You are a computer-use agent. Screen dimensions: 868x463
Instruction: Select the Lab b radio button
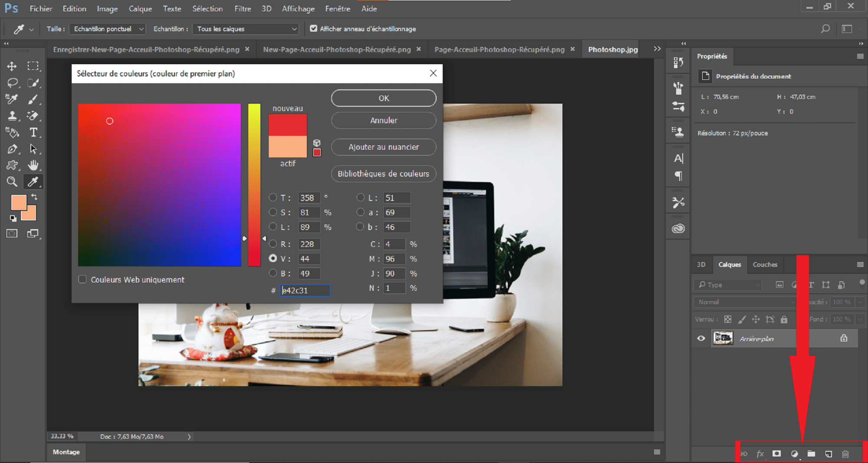click(360, 227)
